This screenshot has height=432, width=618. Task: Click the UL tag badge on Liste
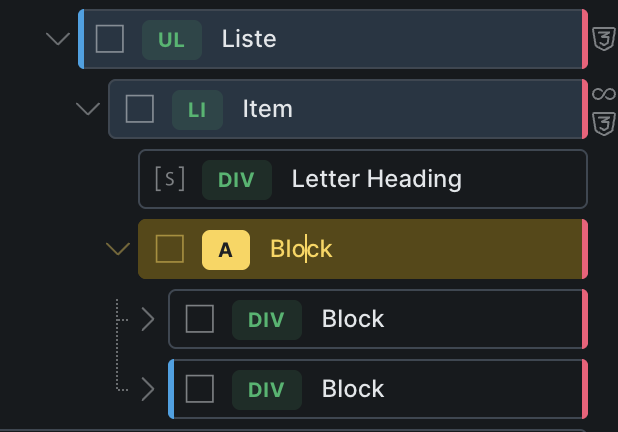[171, 40]
